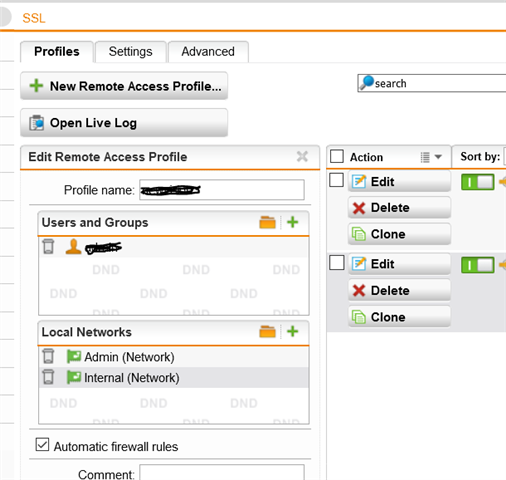The height and width of the screenshot is (480, 506).
Task: Uncheck Automatic firewall rules checkbox
Action: coord(42,445)
